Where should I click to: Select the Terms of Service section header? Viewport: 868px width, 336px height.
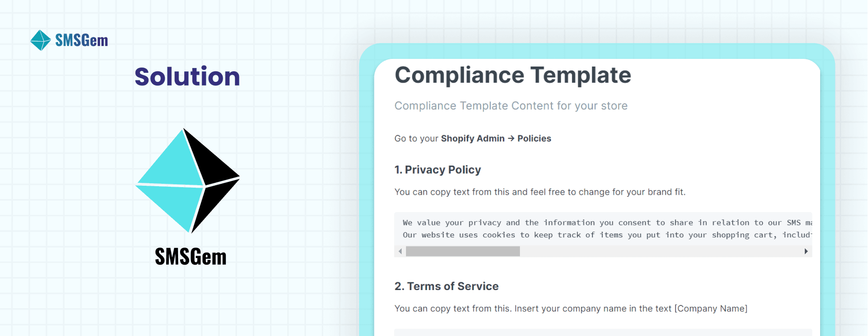click(446, 286)
